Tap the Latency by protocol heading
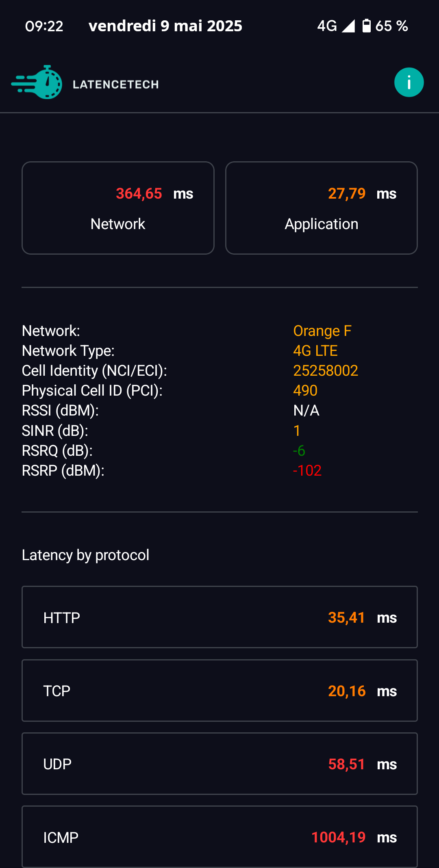The height and width of the screenshot is (868, 439). [x=85, y=555]
